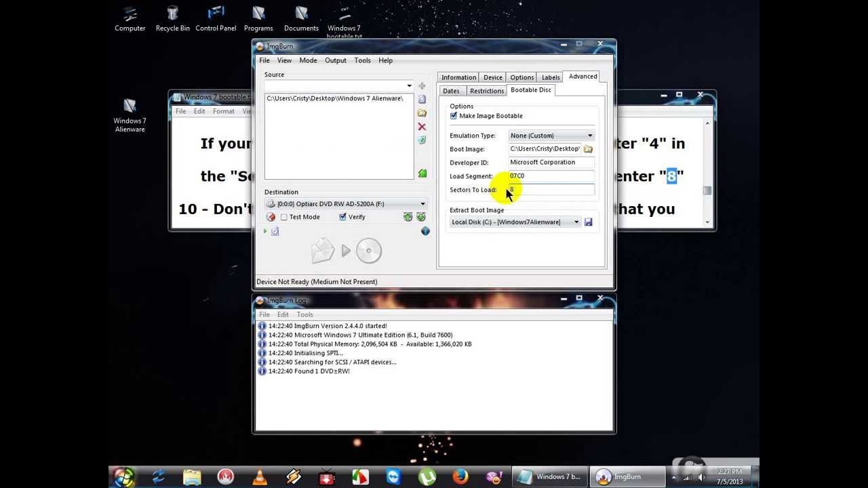
Task: Open ImgBurn Tools menu
Action: point(362,60)
